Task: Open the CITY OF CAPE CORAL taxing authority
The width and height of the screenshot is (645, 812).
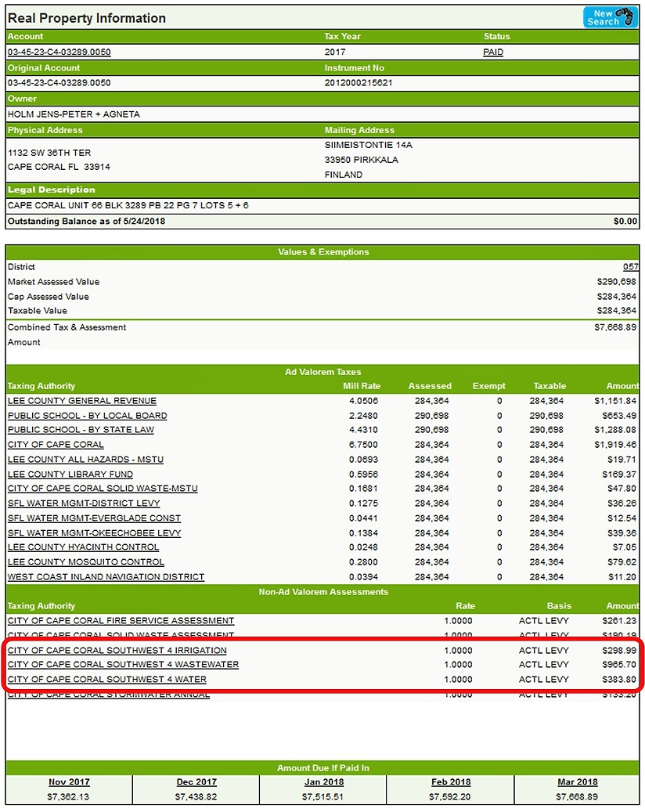Action: click(x=55, y=445)
